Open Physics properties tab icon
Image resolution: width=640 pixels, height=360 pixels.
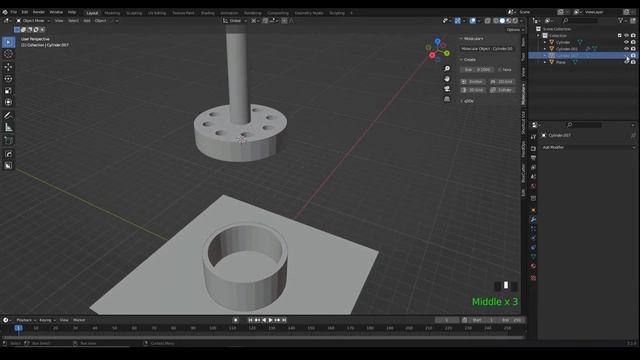click(x=533, y=238)
